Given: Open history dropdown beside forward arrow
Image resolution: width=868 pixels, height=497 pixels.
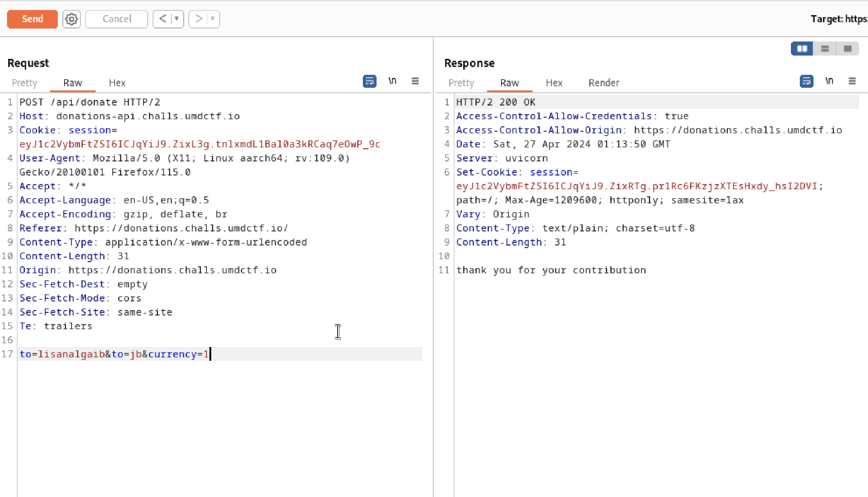Looking at the screenshot, I should coord(213,19).
